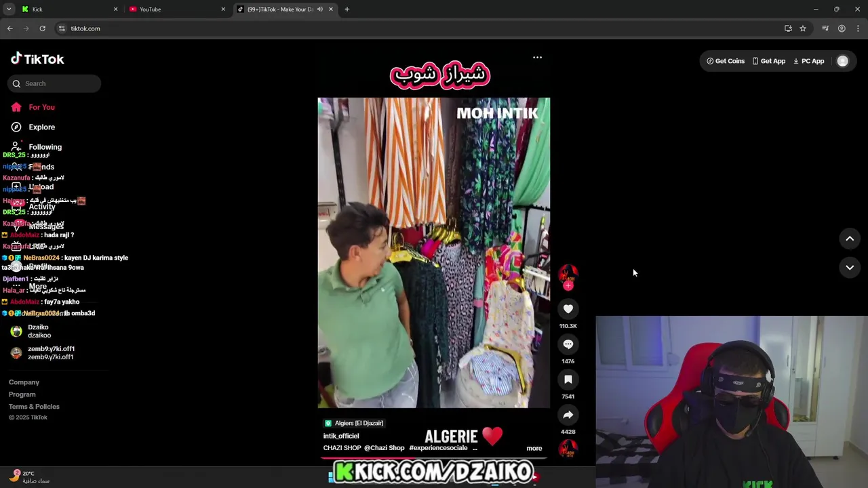Click PC App download button
The image size is (868, 488).
click(x=809, y=61)
